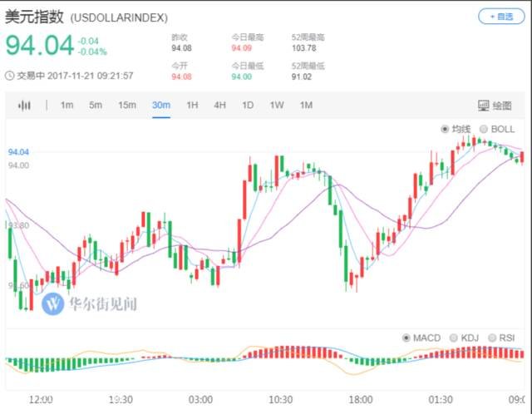Viewport: 532px width, 414px height.
Task: Click the 94.04 current price value
Action: 40,45
